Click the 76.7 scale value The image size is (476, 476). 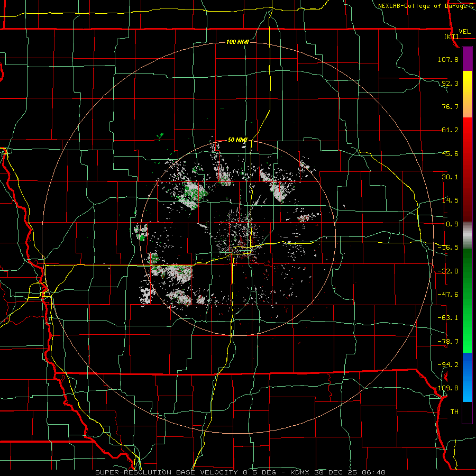coord(450,106)
